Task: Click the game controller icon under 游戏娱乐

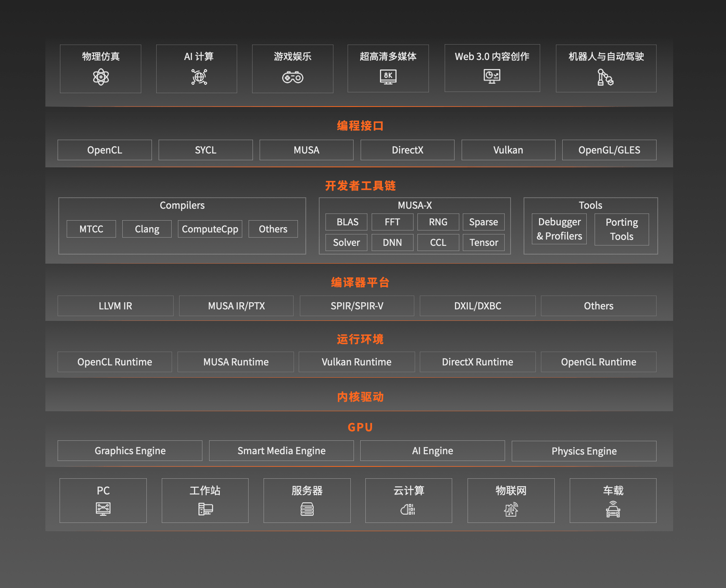Action: pos(292,77)
